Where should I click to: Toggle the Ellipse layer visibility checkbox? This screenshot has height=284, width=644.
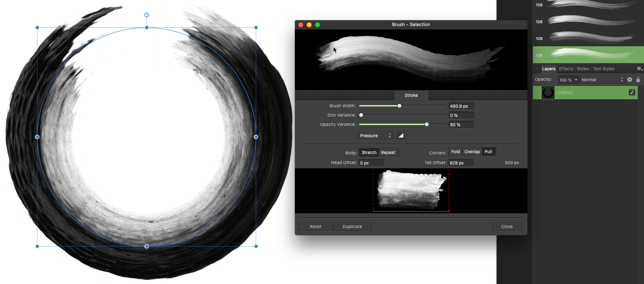[632, 93]
